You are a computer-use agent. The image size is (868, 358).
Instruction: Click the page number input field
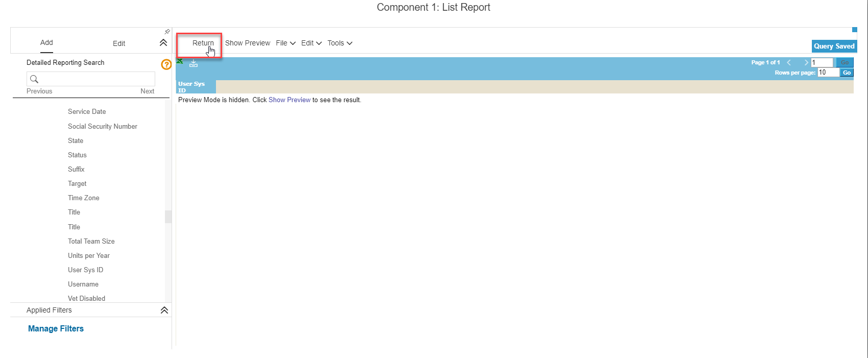822,62
